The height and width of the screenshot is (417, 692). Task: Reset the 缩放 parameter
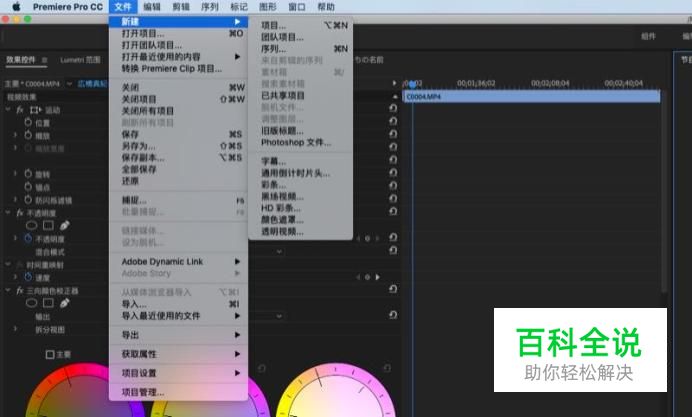point(393,134)
